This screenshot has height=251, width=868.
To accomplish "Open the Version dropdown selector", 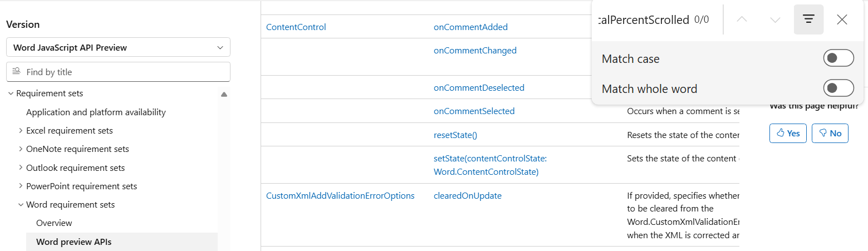I will 118,47.
